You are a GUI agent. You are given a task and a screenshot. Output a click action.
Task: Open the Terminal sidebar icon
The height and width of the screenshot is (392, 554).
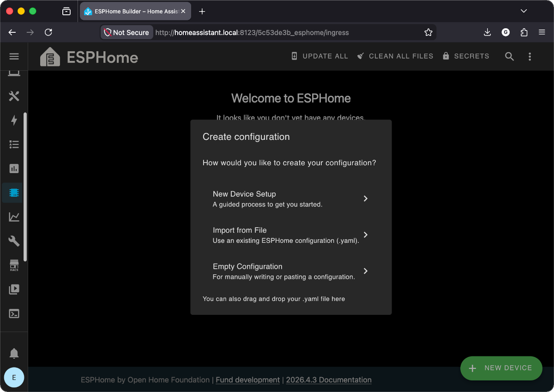point(14,314)
